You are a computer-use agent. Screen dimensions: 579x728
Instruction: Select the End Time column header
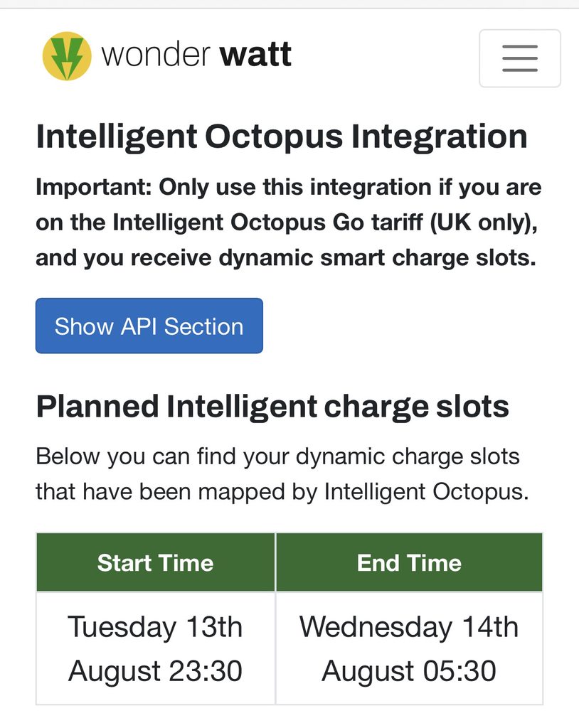click(409, 563)
